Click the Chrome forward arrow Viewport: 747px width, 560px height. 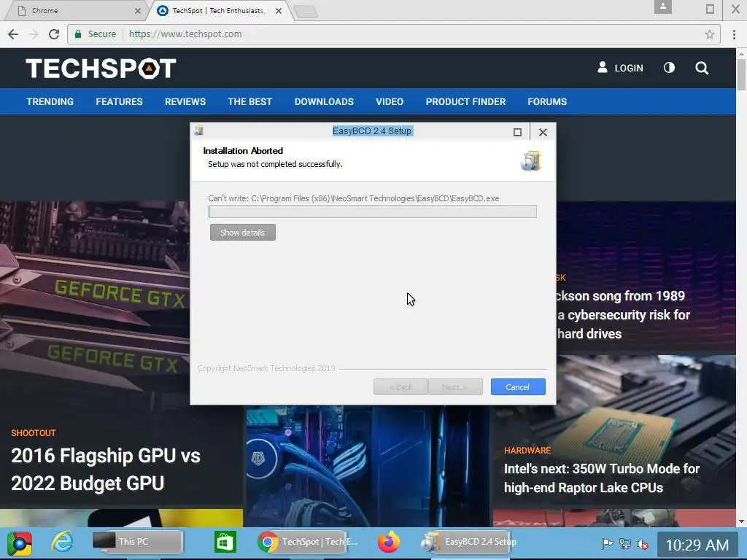tap(34, 34)
